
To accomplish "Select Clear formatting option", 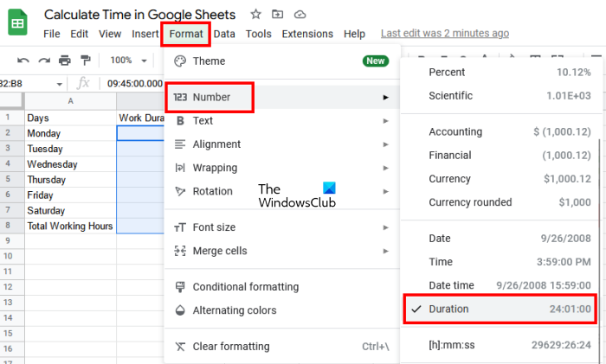I will [x=230, y=347].
